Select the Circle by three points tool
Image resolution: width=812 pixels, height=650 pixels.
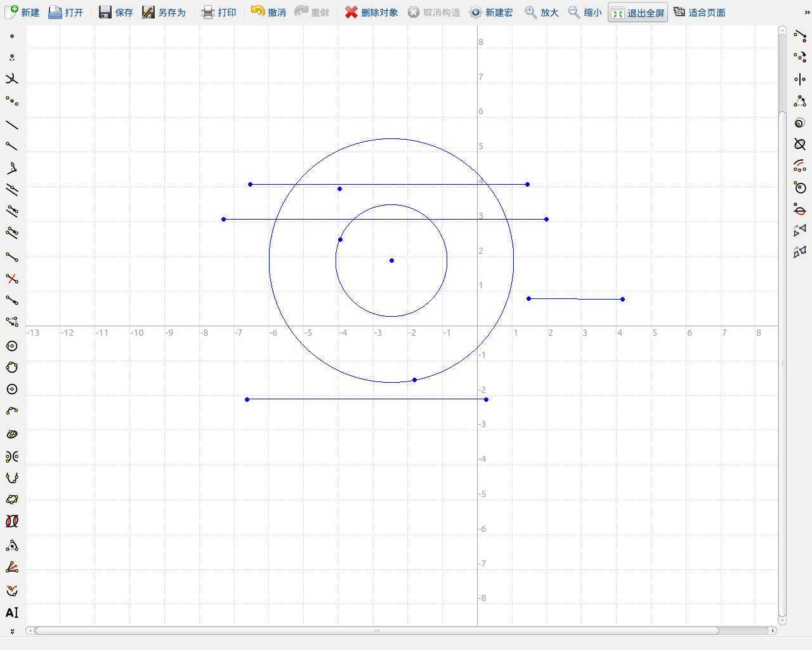11,368
